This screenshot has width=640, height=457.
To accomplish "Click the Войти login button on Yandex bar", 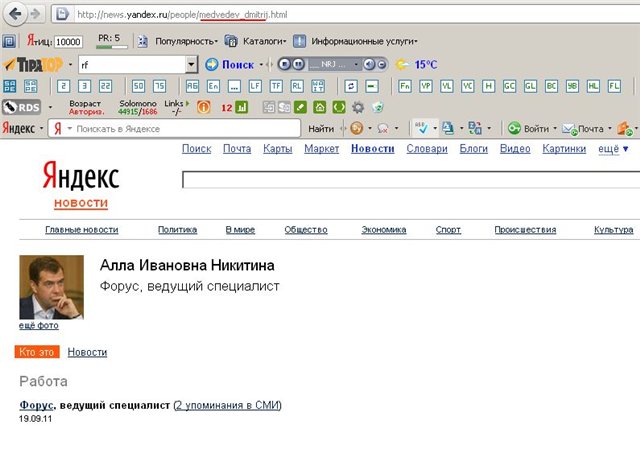I will click(529, 129).
